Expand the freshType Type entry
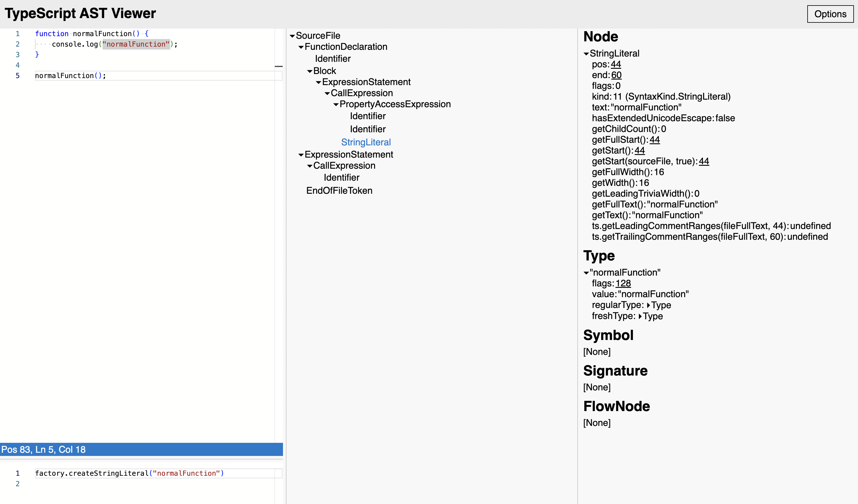 click(640, 316)
